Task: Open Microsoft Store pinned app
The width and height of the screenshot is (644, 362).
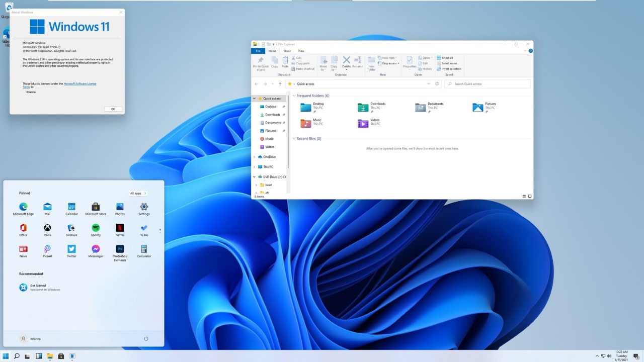Action: click(x=96, y=209)
